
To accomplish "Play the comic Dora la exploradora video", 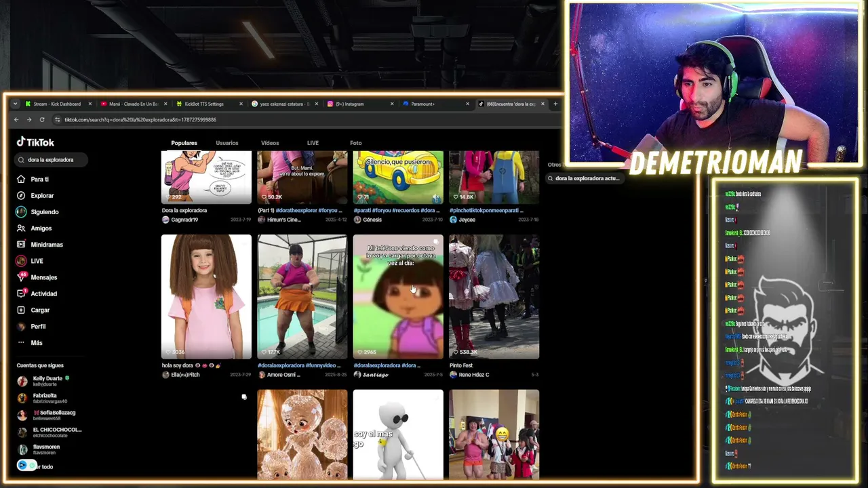I will pos(206,178).
